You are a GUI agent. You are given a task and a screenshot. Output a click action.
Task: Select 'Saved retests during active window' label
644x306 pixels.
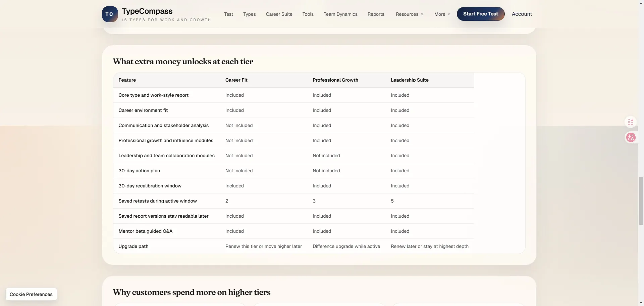pos(158,201)
